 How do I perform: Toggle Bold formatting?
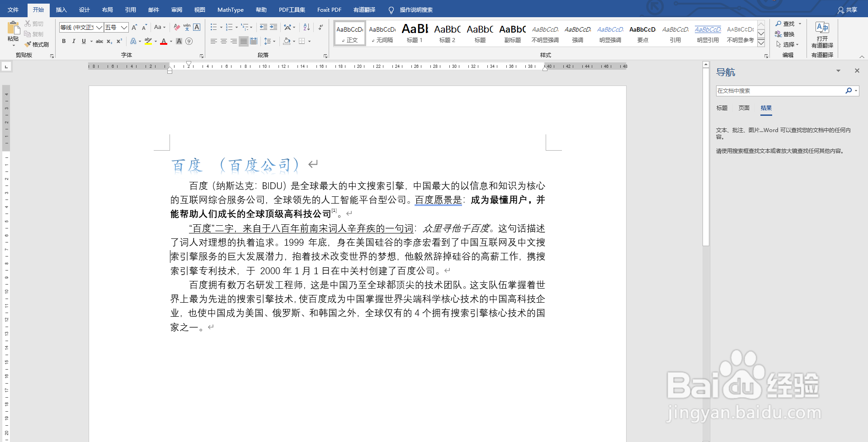tap(64, 41)
